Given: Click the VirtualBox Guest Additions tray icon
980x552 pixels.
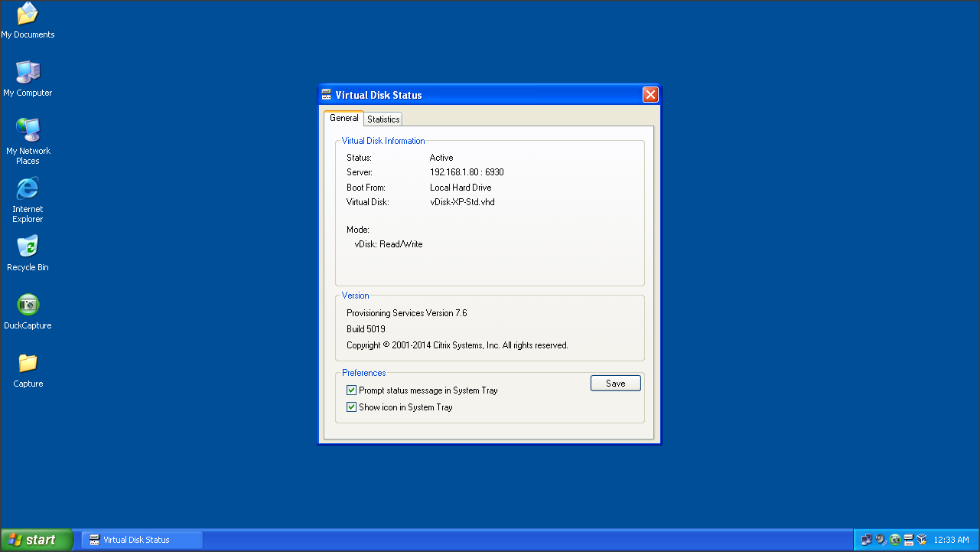Looking at the screenshot, I should pos(922,540).
